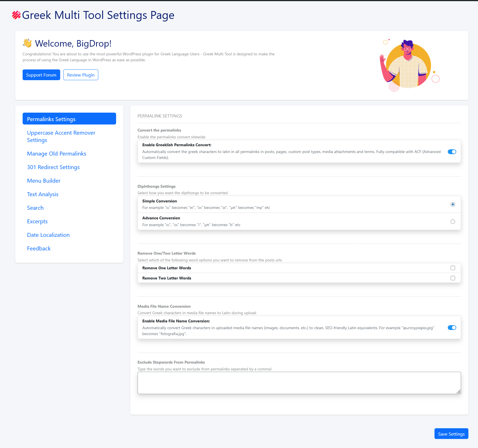Check the Remove One Letter Words box
Screen dimensions: 478x448
[x=453, y=268]
